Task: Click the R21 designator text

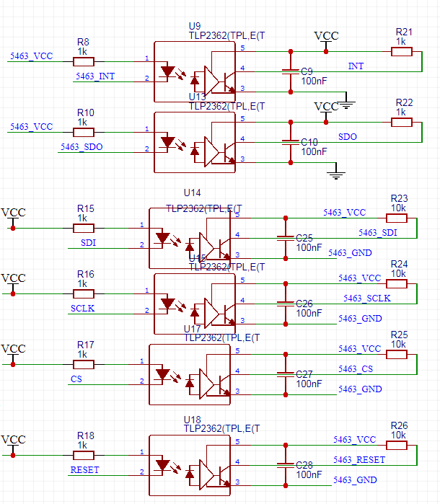Action: point(404,32)
